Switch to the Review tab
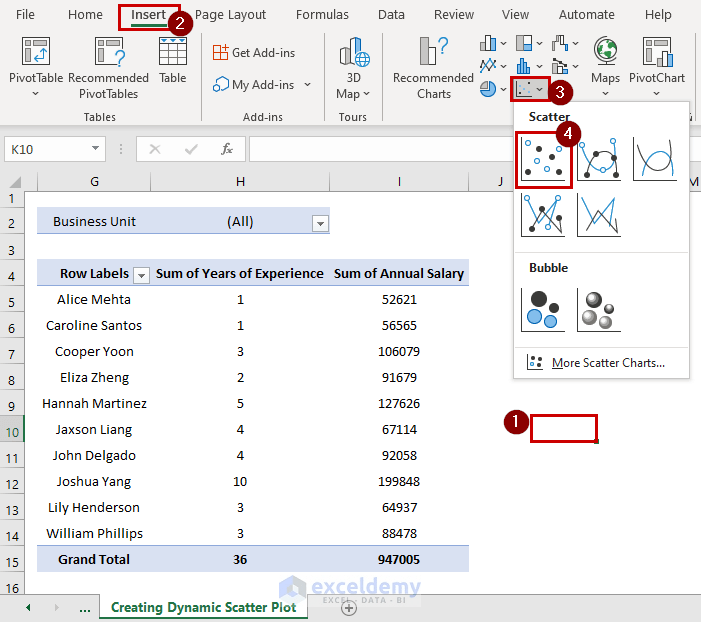The image size is (701, 622). (x=454, y=15)
